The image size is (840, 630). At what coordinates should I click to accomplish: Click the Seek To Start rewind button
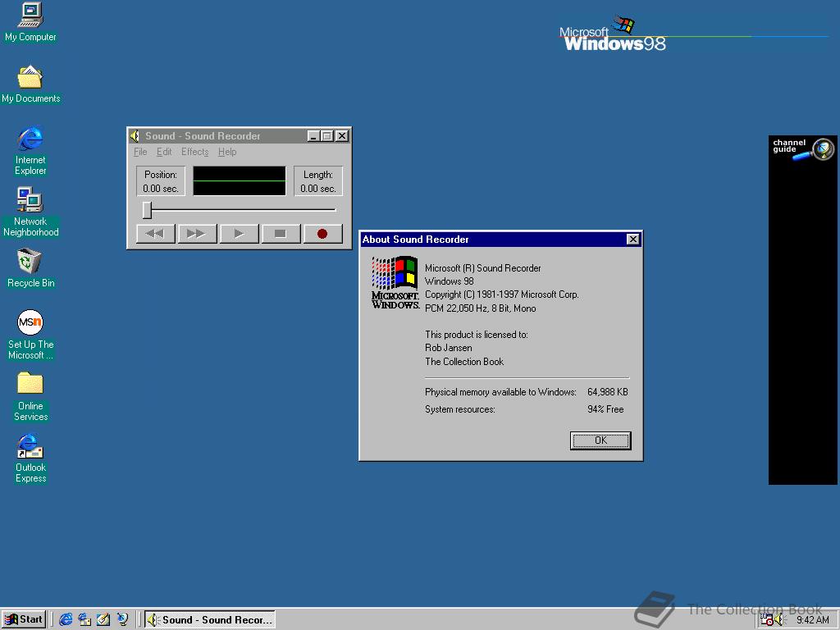[156, 234]
